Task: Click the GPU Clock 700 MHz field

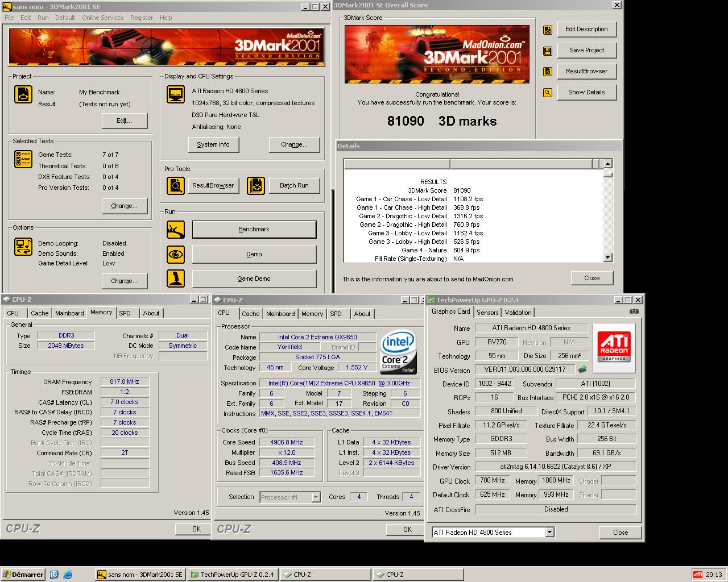Action: (493, 480)
